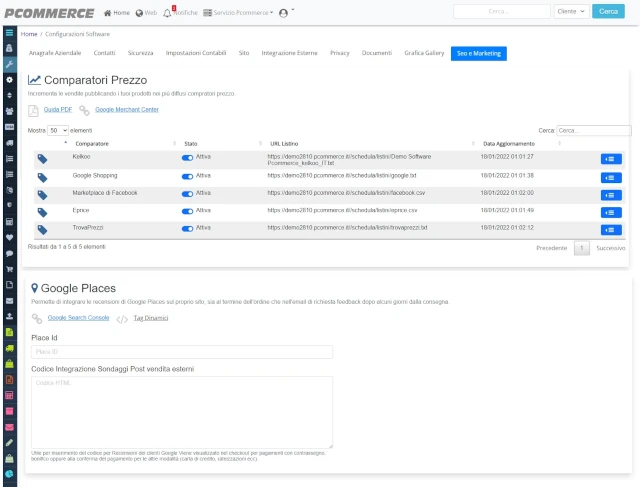
Task: Click the pencil edit sidebar icon
Action: coord(9,443)
